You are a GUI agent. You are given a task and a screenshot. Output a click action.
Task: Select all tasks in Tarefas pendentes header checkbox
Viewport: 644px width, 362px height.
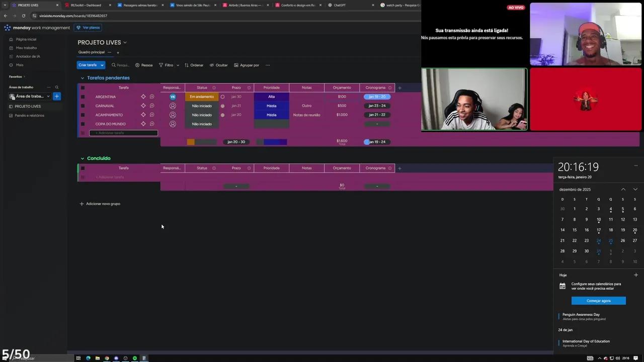pos(83,87)
